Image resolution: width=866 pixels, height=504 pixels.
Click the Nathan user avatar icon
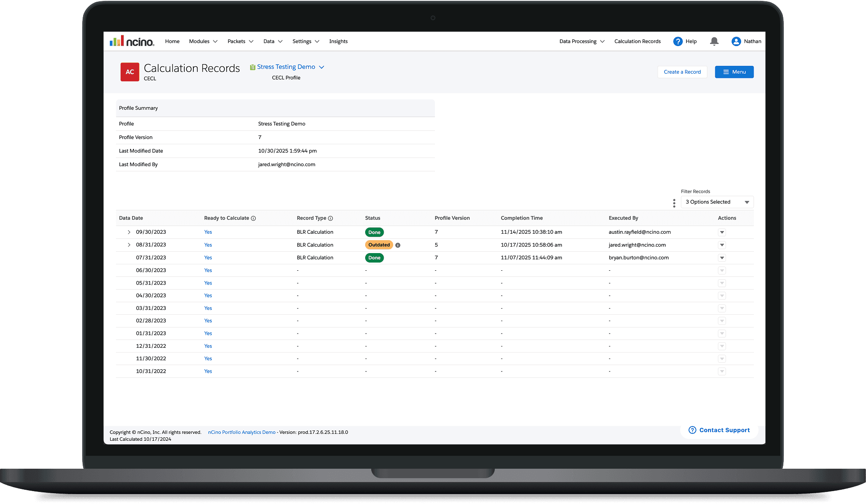click(x=736, y=41)
